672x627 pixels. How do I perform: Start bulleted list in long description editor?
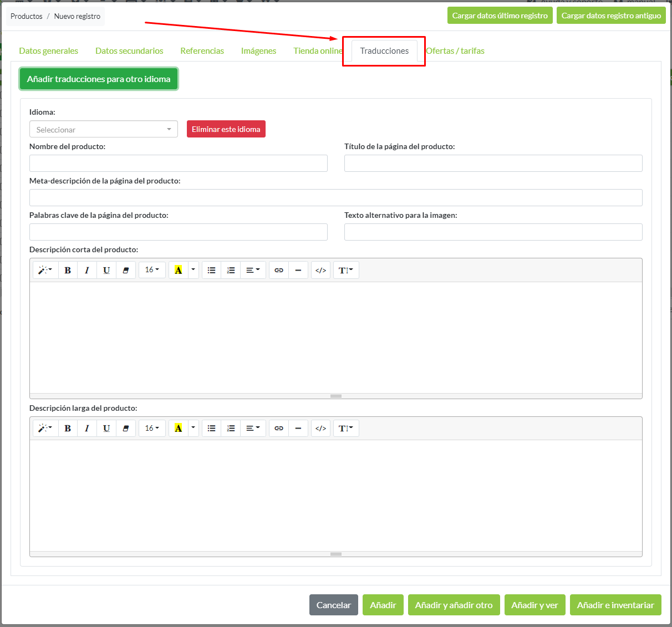click(x=211, y=428)
